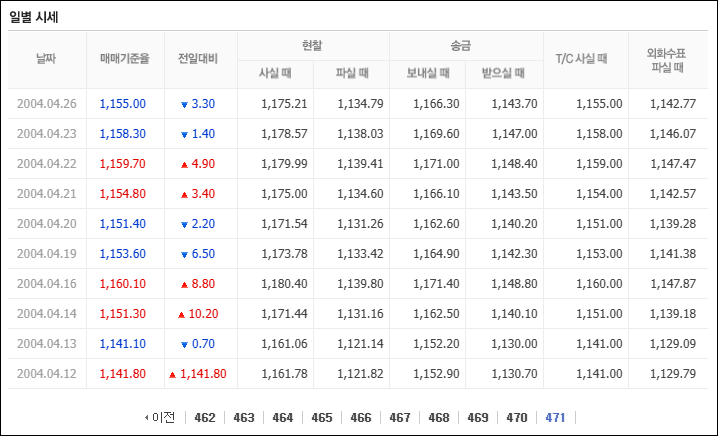The height and width of the screenshot is (436, 718).
Task: Select the date 2004.04.23
Action: pyautogui.click(x=47, y=134)
